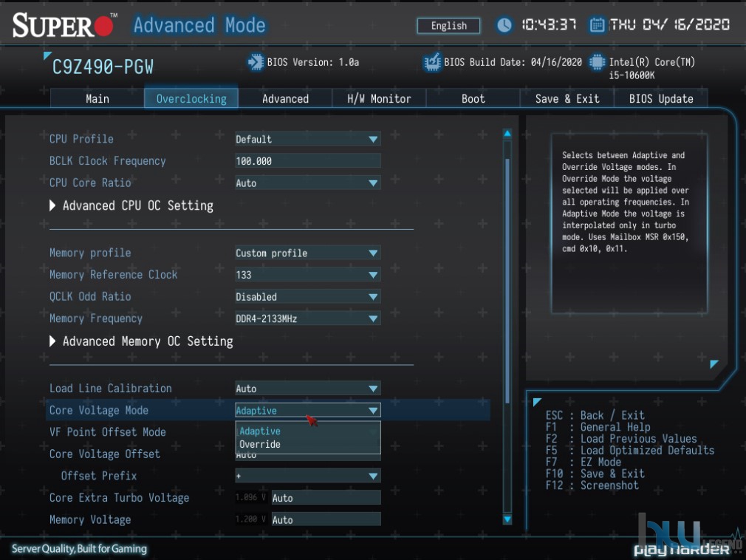
Task: Click the CPU Profile label
Action: coord(81,139)
